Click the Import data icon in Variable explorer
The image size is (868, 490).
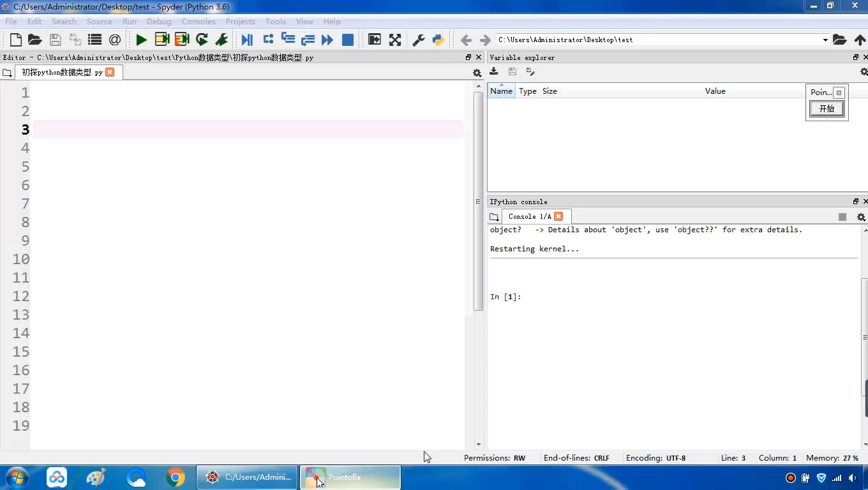494,71
